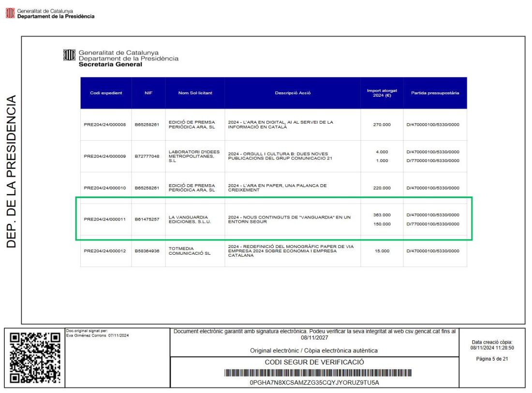The height and width of the screenshot is (393, 532).
Task: Click NIF B61475257
Action: [147, 219]
